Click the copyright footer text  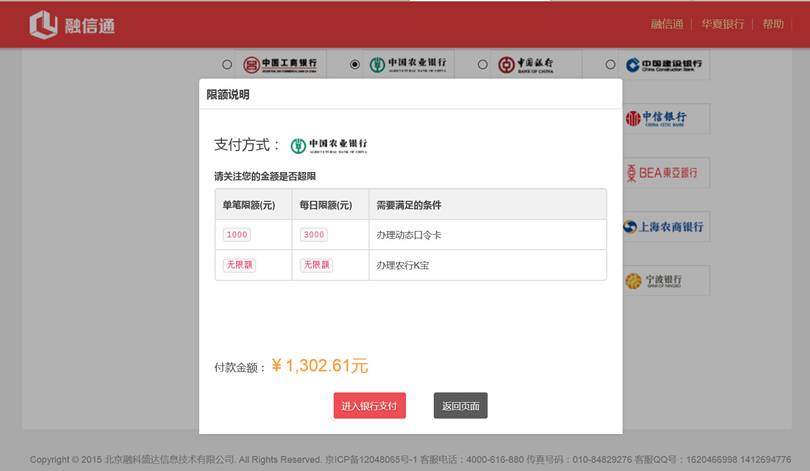(410, 459)
